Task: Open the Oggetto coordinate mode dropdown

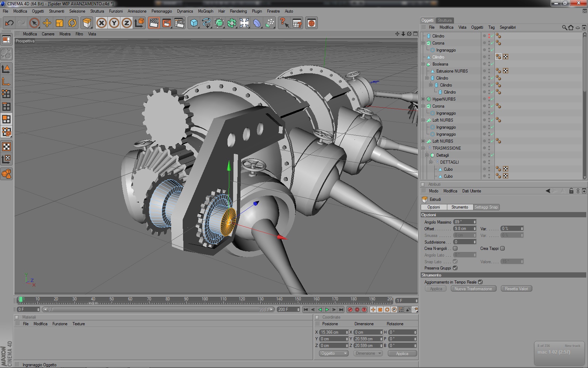Action: pos(334,353)
